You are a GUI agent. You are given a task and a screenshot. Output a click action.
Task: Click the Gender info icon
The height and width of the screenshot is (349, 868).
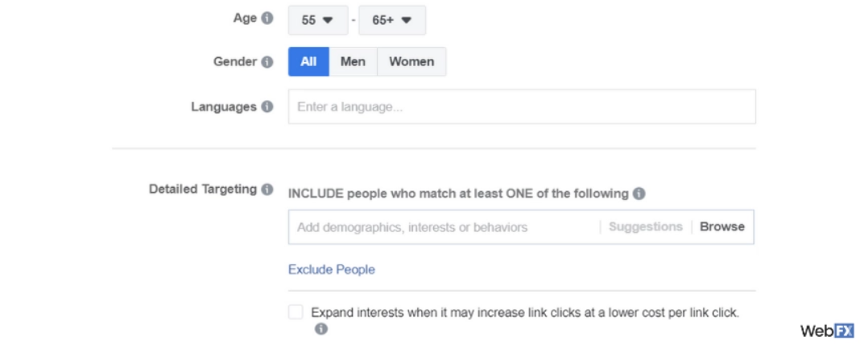pos(267,62)
